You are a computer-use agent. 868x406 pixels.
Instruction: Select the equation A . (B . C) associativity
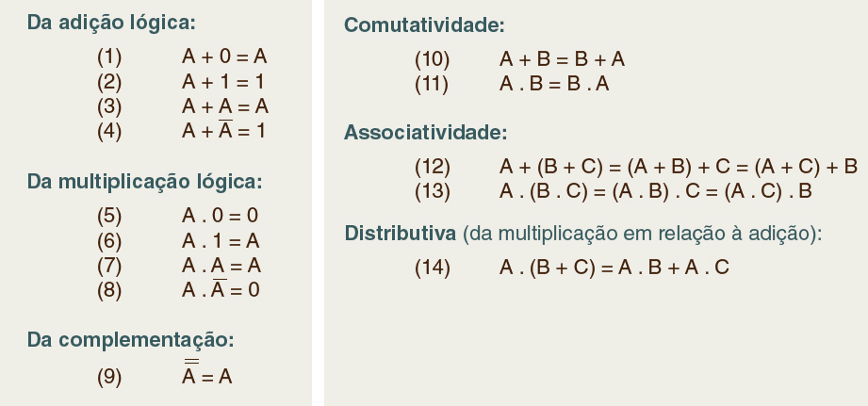[x=656, y=191]
